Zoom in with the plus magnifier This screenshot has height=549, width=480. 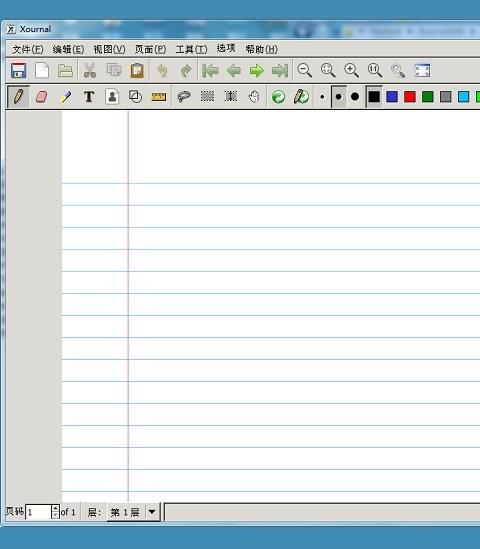(351, 70)
